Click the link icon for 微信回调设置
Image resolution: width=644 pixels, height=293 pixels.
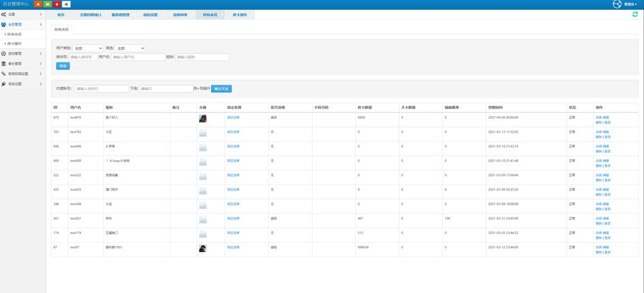point(4,74)
